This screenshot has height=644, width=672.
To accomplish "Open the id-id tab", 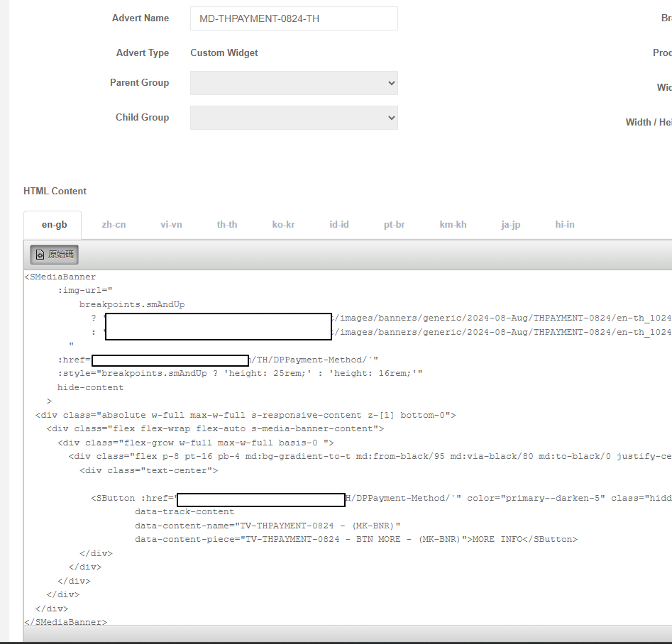I will tap(338, 225).
